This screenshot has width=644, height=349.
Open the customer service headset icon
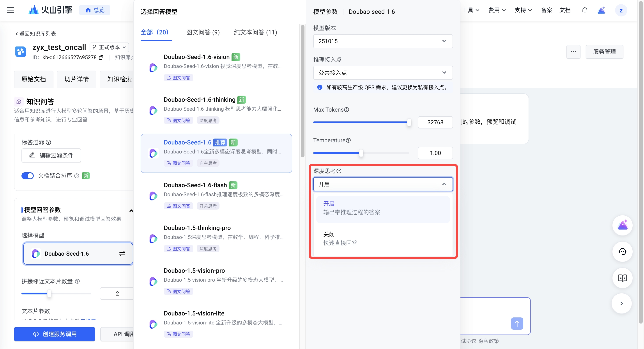coord(622,252)
